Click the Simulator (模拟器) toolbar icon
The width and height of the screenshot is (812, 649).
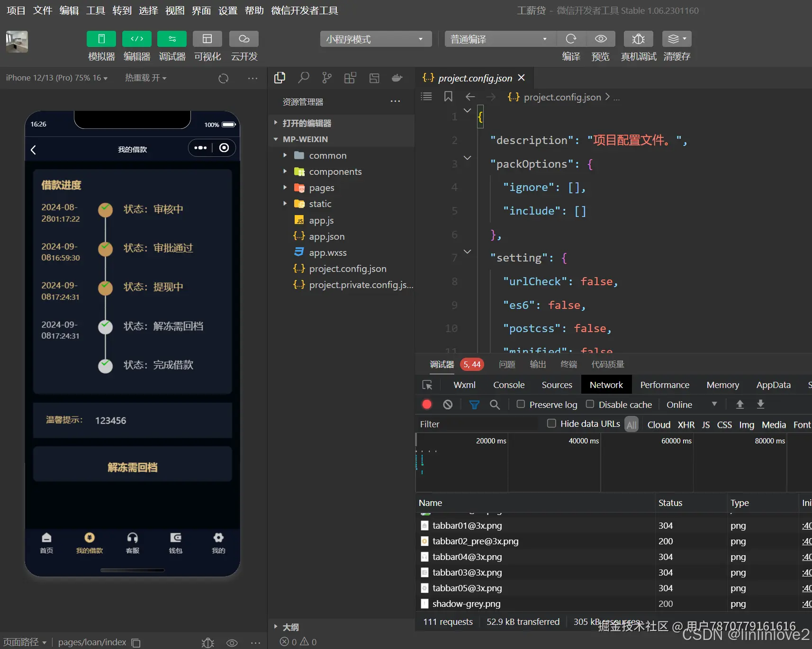[101, 39]
